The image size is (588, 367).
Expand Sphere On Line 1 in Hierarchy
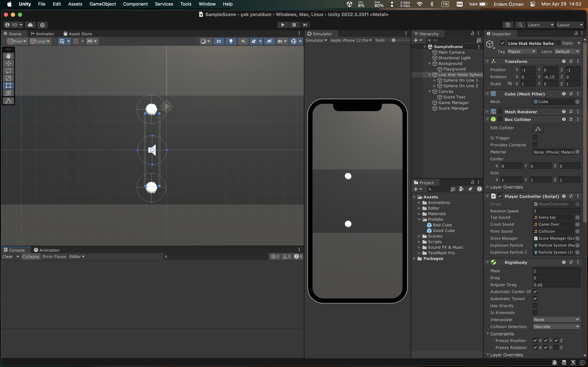[x=435, y=80]
